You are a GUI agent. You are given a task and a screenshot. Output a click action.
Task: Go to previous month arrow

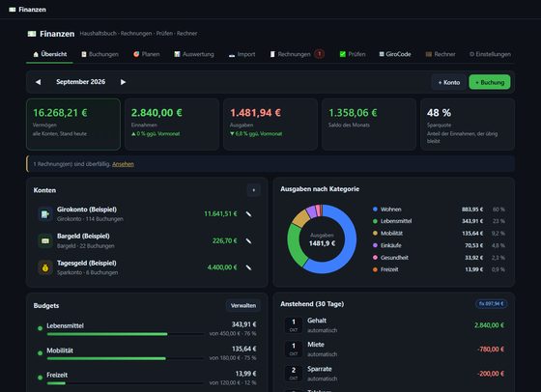pyautogui.click(x=38, y=82)
